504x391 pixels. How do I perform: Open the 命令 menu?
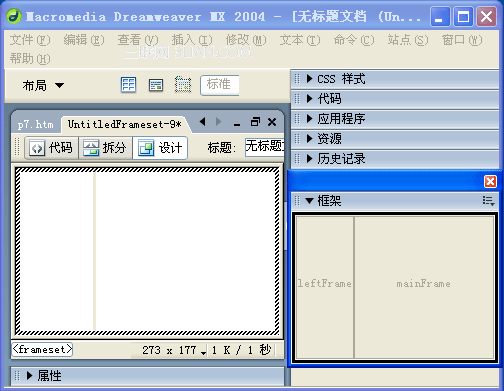[x=354, y=40]
